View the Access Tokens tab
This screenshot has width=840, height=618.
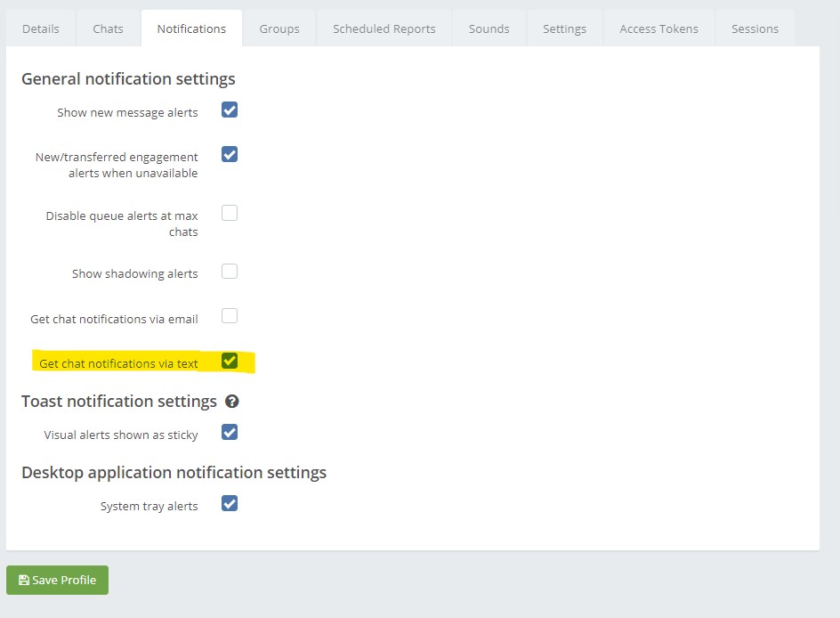click(x=658, y=28)
